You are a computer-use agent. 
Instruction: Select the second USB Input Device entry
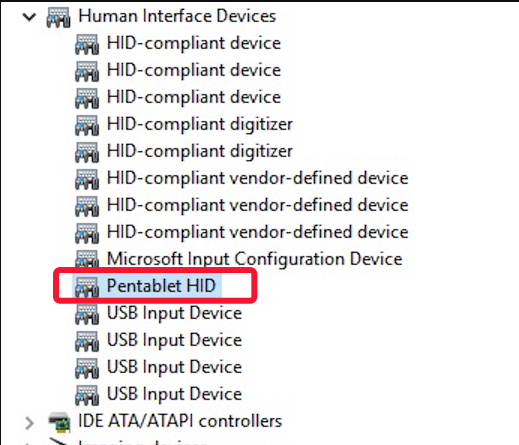pos(174,340)
